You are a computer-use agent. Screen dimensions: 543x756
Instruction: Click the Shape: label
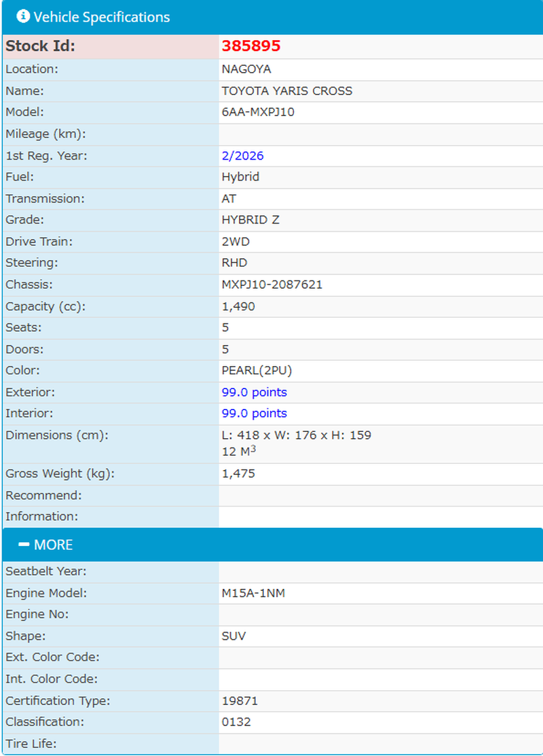pos(26,636)
